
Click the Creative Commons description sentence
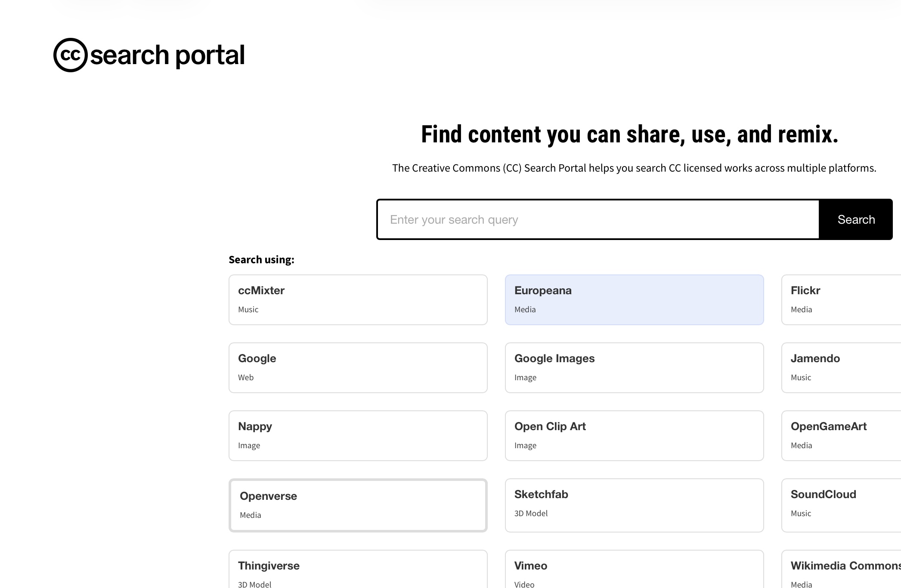tap(634, 168)
